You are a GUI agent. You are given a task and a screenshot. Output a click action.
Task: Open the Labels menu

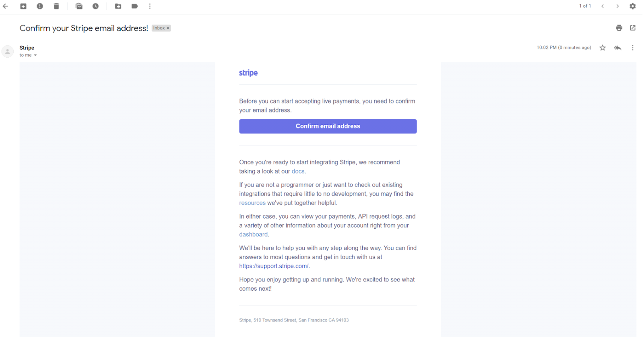point(134,6)
